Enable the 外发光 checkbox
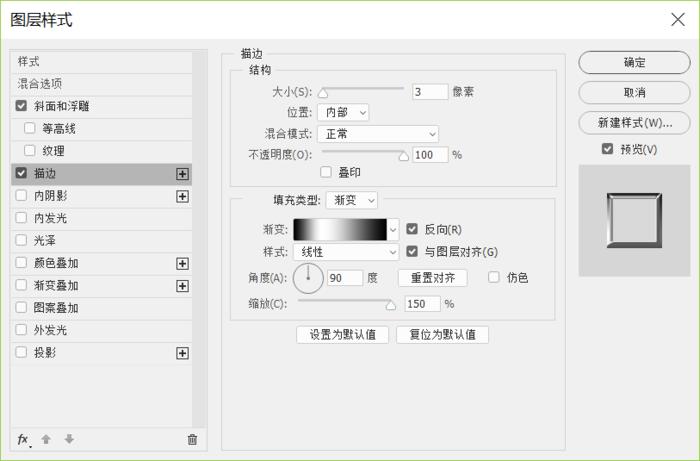700x461 pixels. click(21, 330)
